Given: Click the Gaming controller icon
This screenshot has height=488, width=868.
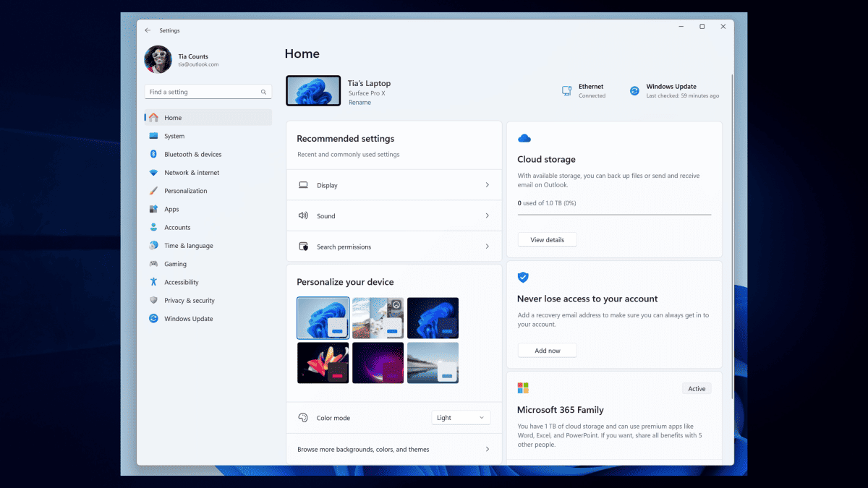Looking at the screenshot, I should click(x=153, y=264).
